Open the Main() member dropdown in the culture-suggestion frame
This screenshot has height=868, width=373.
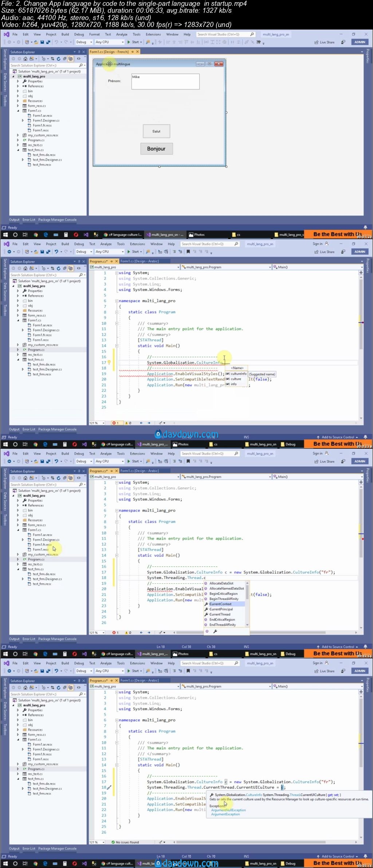coord(317,267)
